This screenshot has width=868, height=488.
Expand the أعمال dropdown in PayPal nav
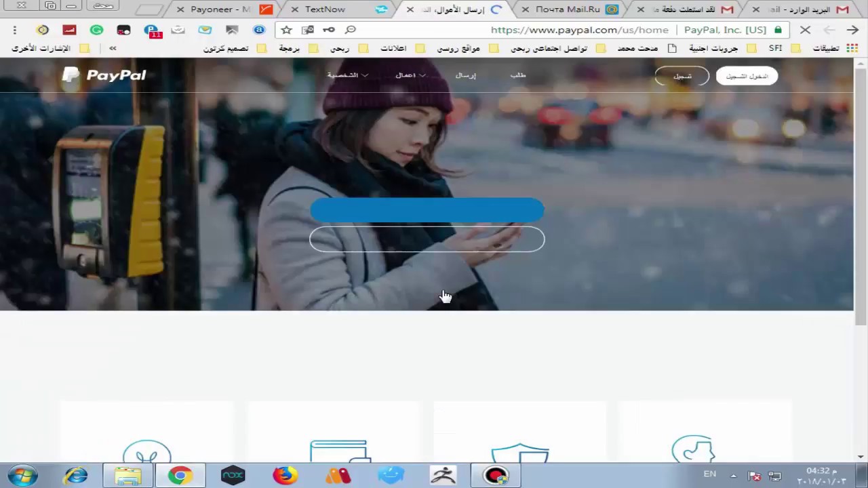[x=410, y=75]
